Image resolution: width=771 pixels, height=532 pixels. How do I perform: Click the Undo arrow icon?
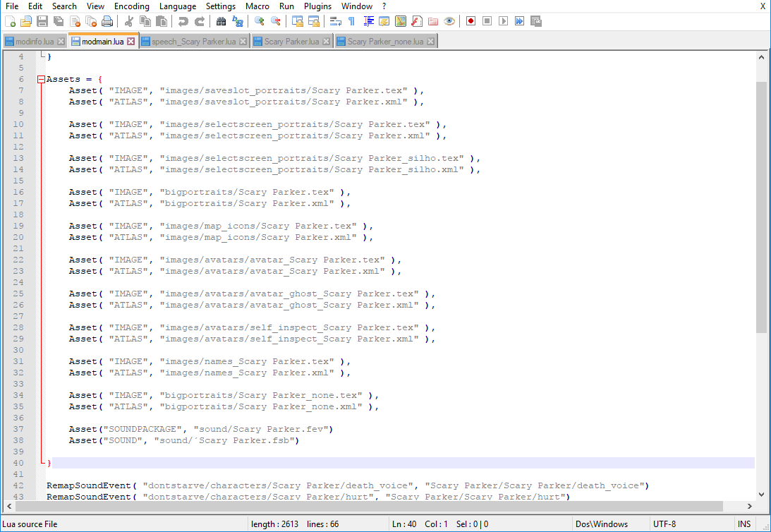click(183, 21)
